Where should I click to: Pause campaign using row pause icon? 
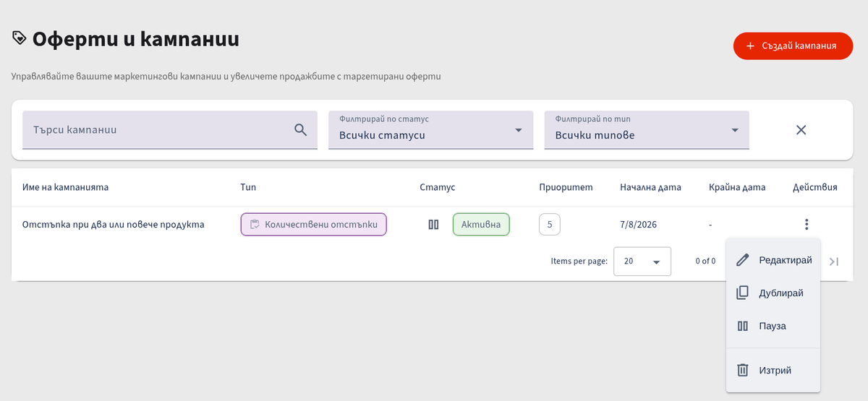click(433, 225)
